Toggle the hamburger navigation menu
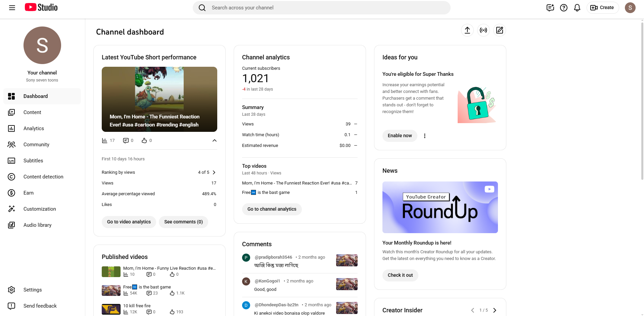Image resolution: width=644 pixels, height=316 pixels. click(12, 8)
